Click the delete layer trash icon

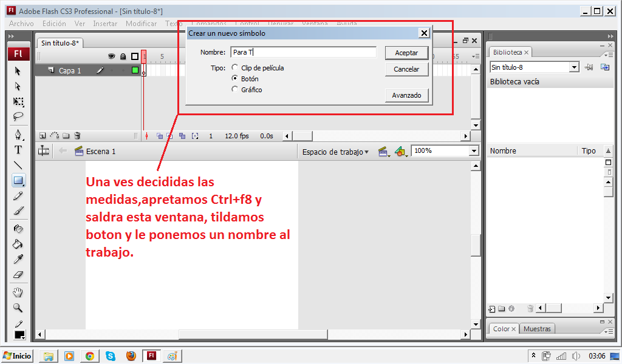coord(77,136)
